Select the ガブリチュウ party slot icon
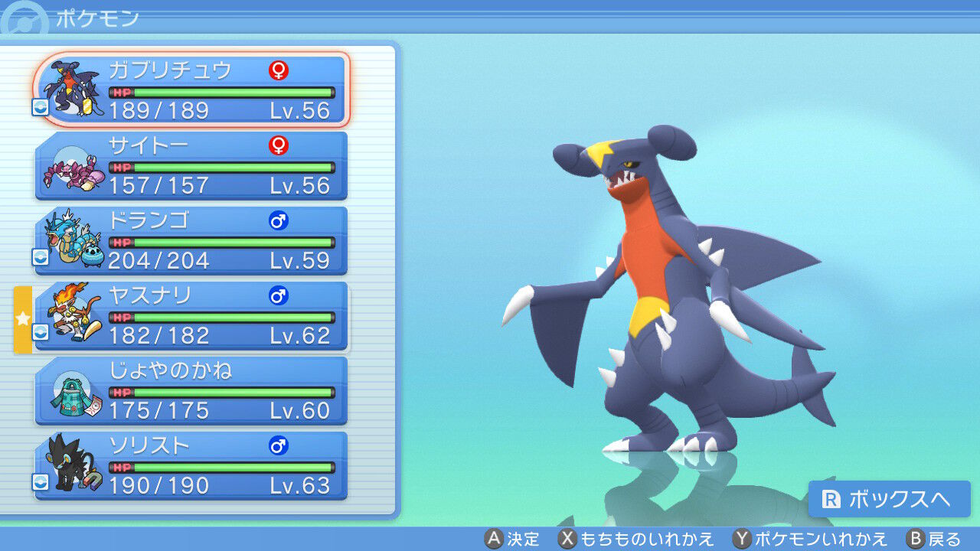The height and width of the screenshot is (551, 980). (x=71, y=89)
